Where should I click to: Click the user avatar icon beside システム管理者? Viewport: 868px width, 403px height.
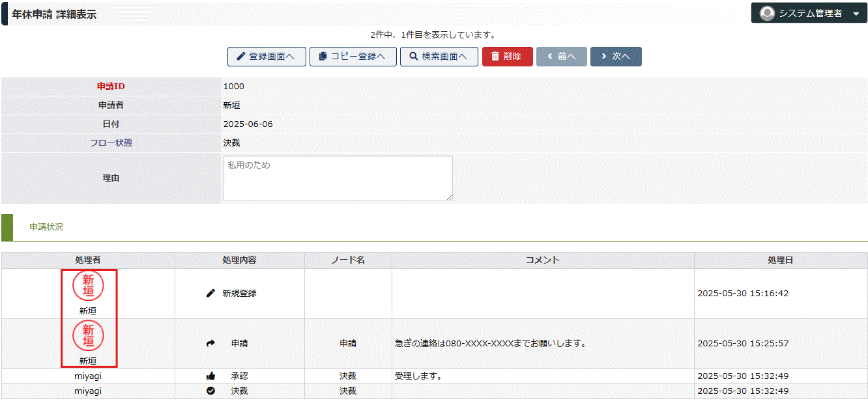point(767,13)
